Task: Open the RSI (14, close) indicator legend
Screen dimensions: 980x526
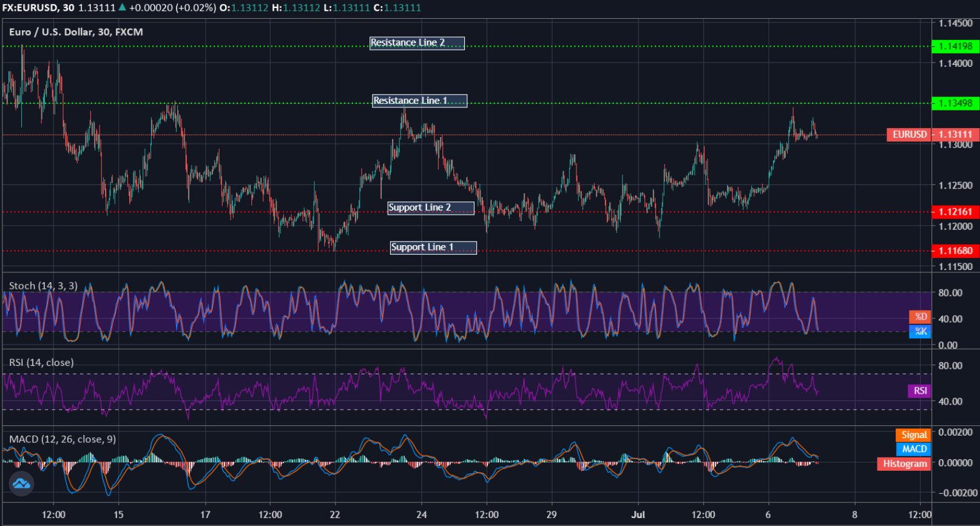Action: pyautogui.click(x=41, y=362)
